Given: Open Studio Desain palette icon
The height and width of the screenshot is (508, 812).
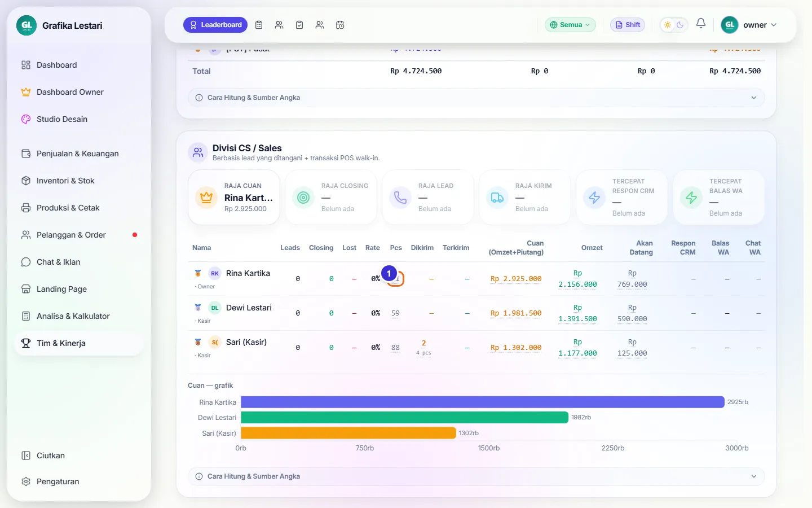Looking at the screenshot, I should tap(26, 119).
